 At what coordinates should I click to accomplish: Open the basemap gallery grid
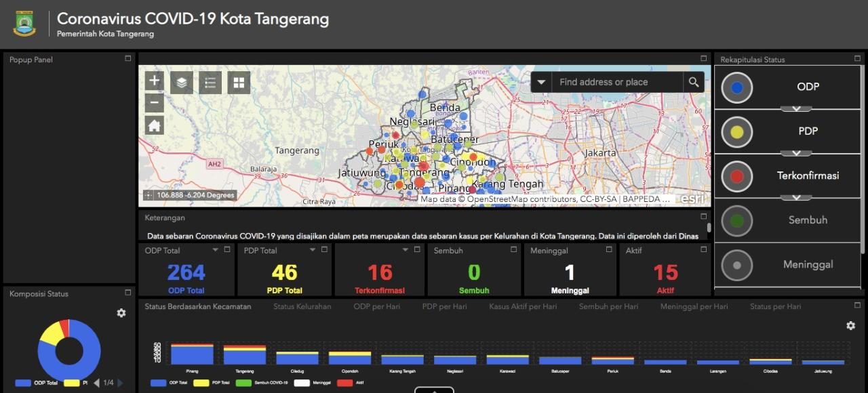click(x=239, y=83)
